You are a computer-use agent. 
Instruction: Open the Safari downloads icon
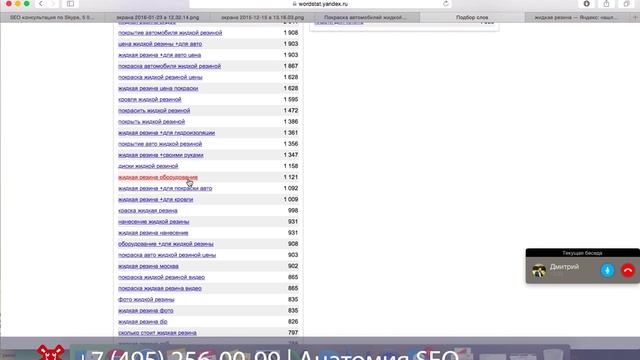pos(587,4)
